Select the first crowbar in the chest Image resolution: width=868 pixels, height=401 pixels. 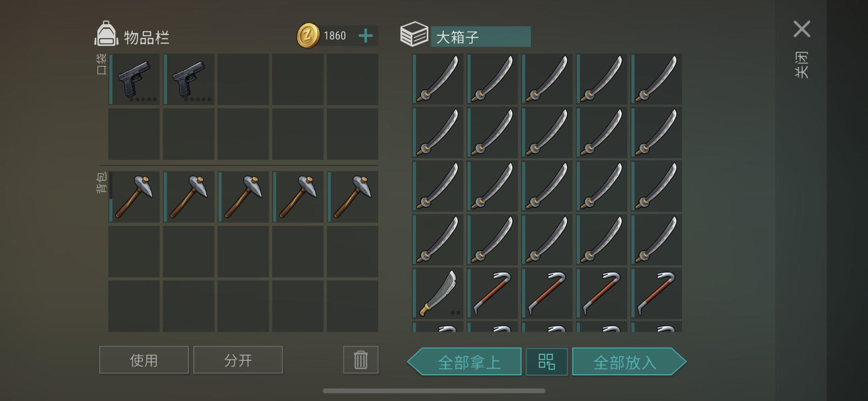pyautogui.click(x=493, y=293)
